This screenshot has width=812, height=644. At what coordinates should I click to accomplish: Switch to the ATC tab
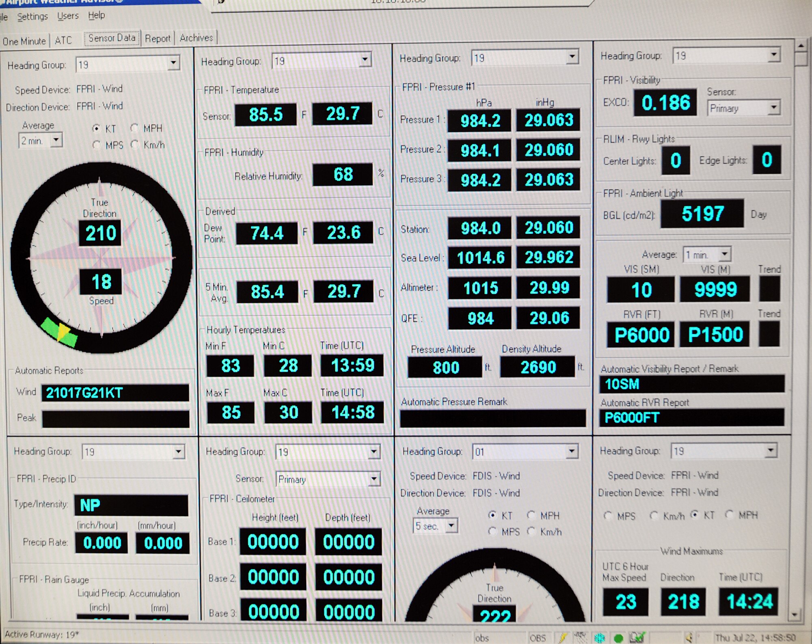coord(63,40)
